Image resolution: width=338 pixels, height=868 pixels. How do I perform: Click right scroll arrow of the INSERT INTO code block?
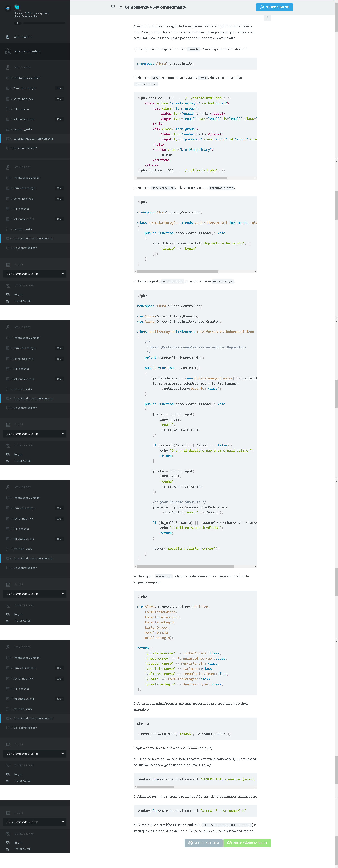coord(255,787)
